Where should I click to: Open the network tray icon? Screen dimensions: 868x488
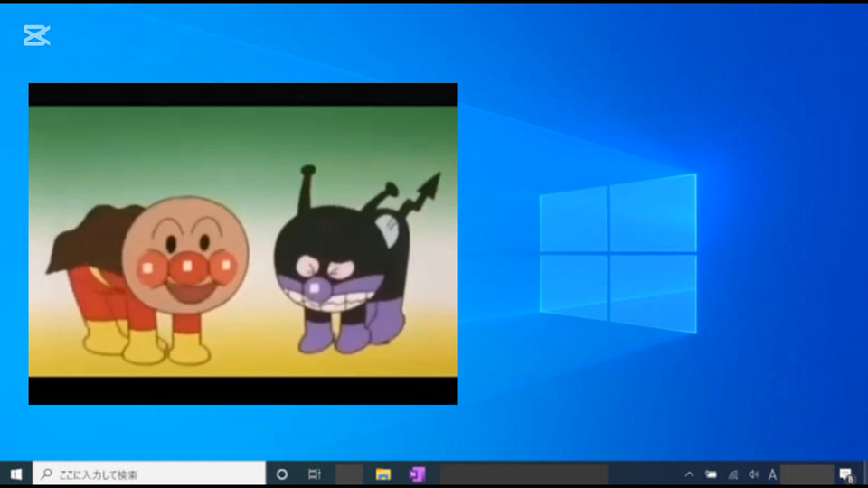[x=733, y=474]
